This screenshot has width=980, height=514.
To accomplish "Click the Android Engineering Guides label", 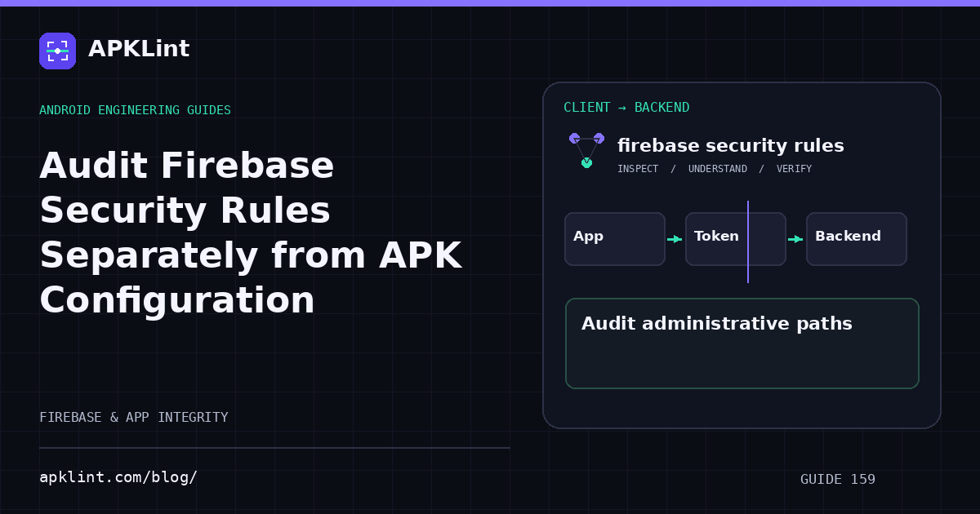I will coord(135,110).
